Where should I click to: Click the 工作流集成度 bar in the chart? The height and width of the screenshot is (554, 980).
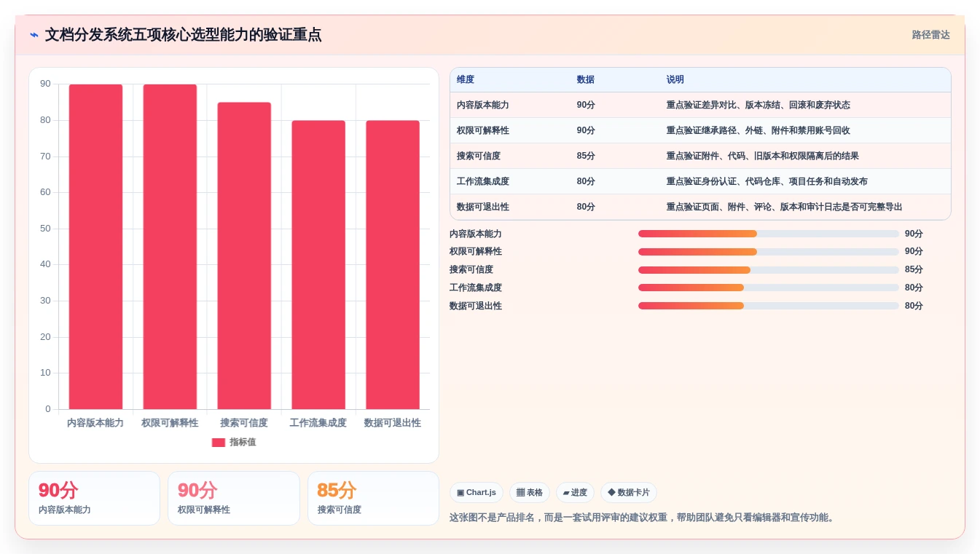[318, 265]
